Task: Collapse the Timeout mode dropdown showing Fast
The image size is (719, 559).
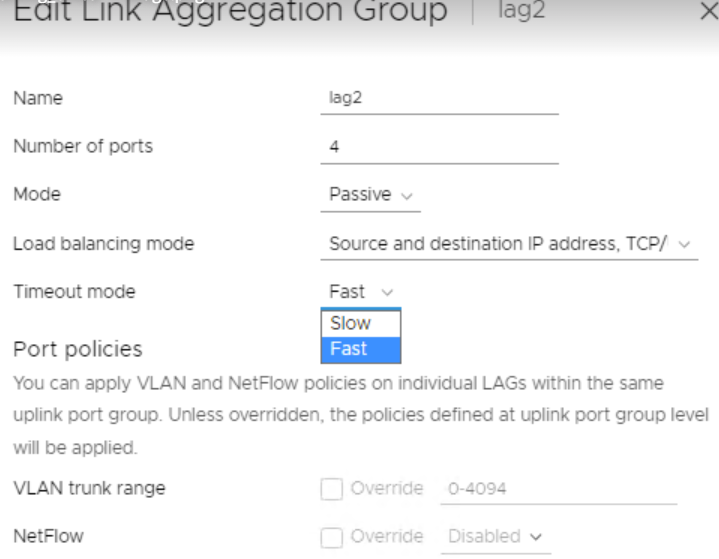Action: pos(360,292)
